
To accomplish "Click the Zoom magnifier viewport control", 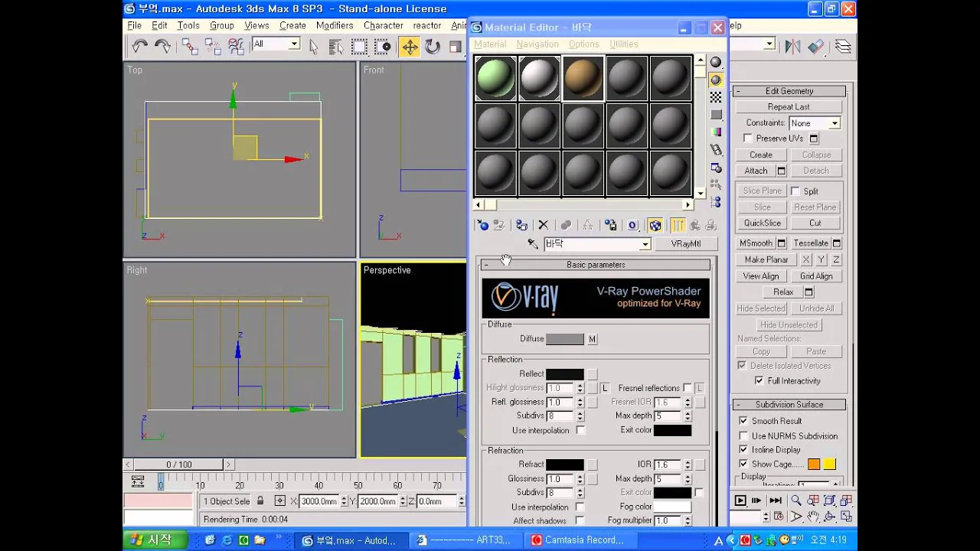I will (796, 500).
